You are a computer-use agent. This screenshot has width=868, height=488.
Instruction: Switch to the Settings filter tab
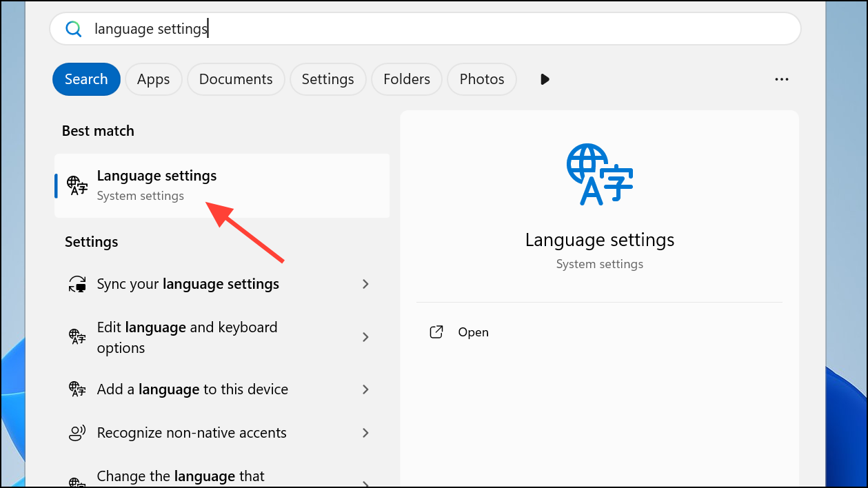pos(327,79)
